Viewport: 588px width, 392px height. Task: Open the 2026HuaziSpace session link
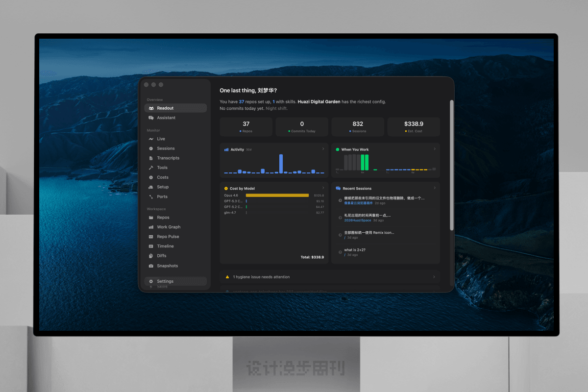pos(357,220)
